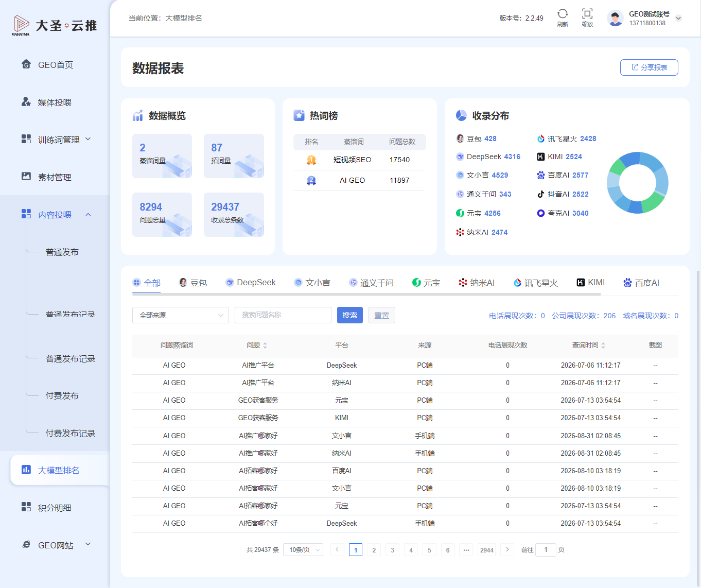This screenshot has width=701, height=588.
Task: Click the 豆包 icon in 收录分布
Action: (460, 139)
